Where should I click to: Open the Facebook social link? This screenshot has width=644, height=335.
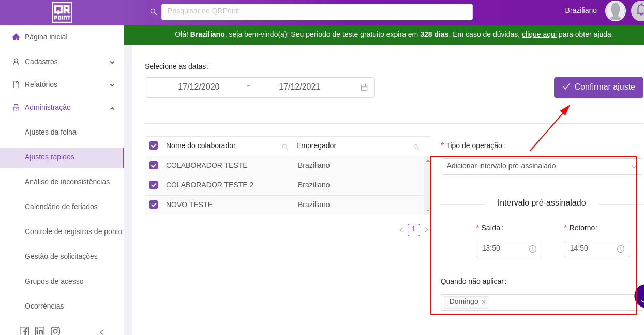(x=24, y=331)
